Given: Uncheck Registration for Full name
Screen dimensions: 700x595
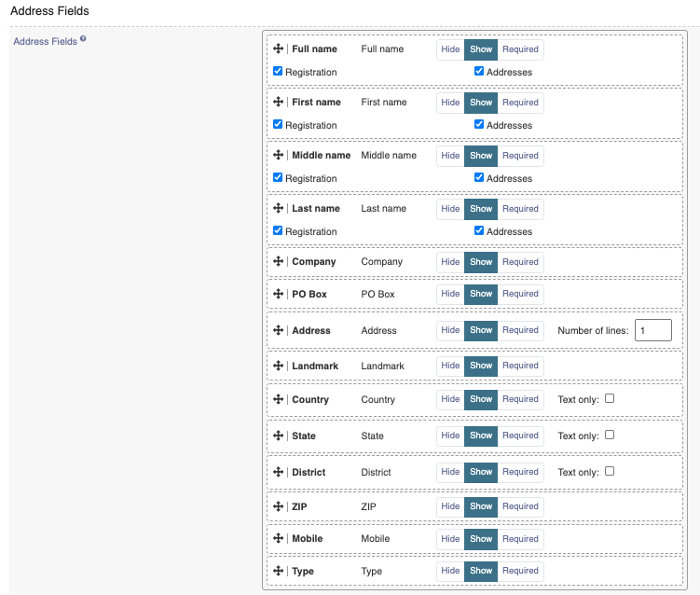Looking at the screenshot, I should click(278, 71).
